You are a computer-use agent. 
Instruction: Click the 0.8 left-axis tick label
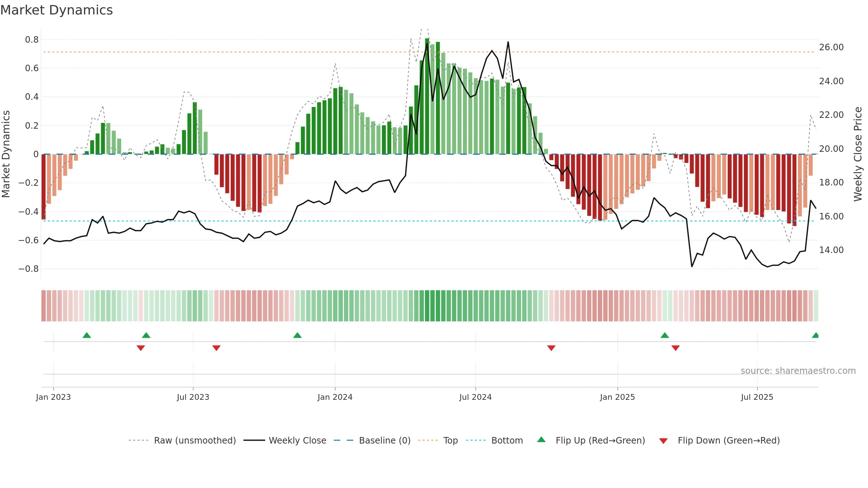tap(32, 39)
